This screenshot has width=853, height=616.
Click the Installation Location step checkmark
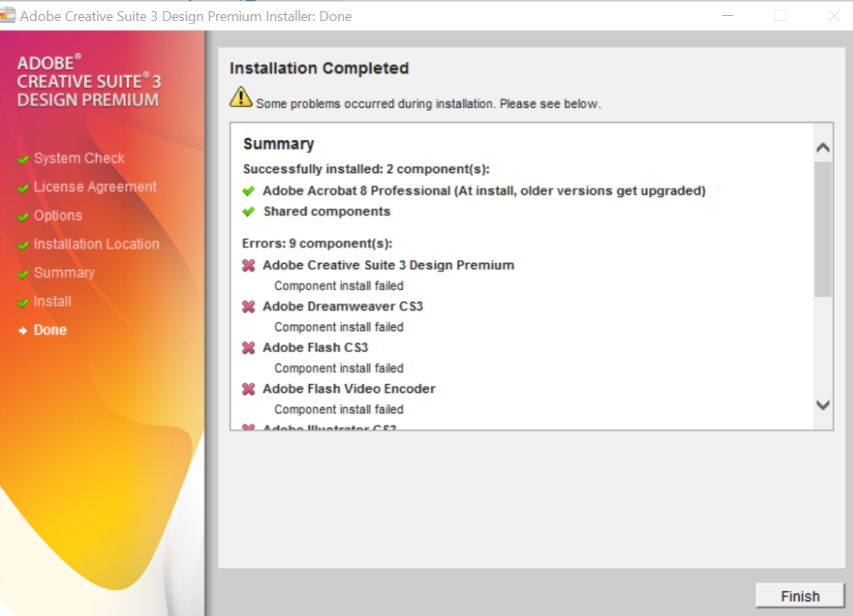coord(23,246)
